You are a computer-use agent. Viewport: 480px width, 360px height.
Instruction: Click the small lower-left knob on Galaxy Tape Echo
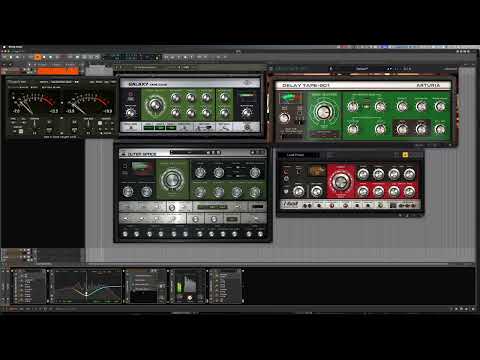point(130,113)
